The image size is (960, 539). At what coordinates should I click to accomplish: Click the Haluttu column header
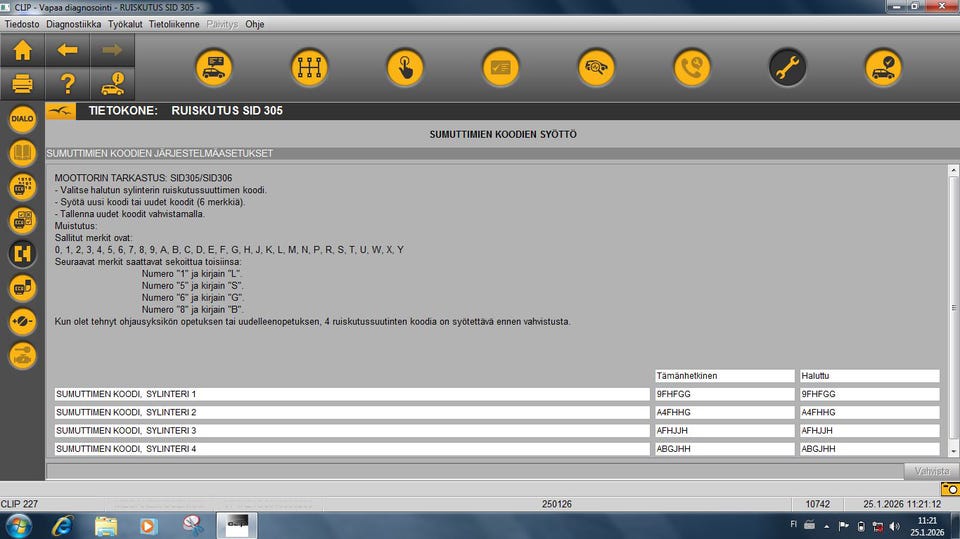pos(869,375)
